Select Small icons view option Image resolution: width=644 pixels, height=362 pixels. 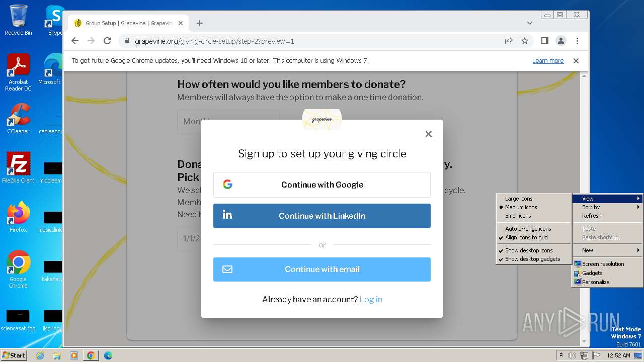pyautogui.click(x=533, y=216)
